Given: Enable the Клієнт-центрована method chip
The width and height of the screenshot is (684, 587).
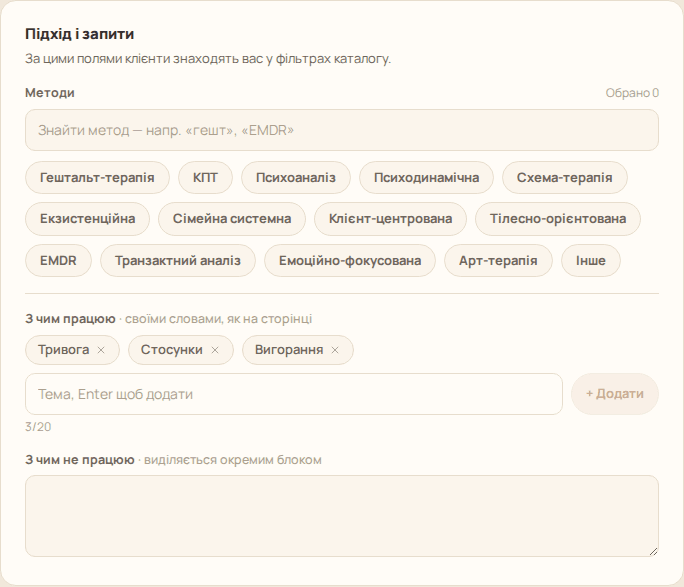Looking at the screenshot, I should point(390,218).
